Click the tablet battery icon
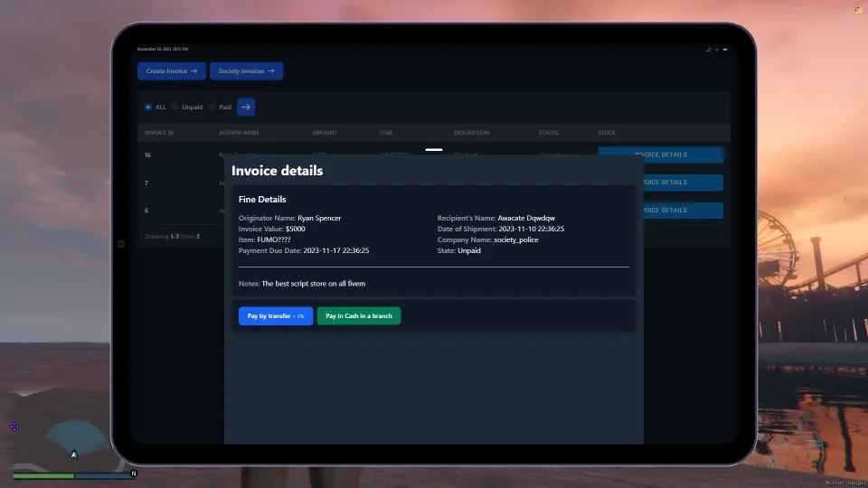 point(725,49)
